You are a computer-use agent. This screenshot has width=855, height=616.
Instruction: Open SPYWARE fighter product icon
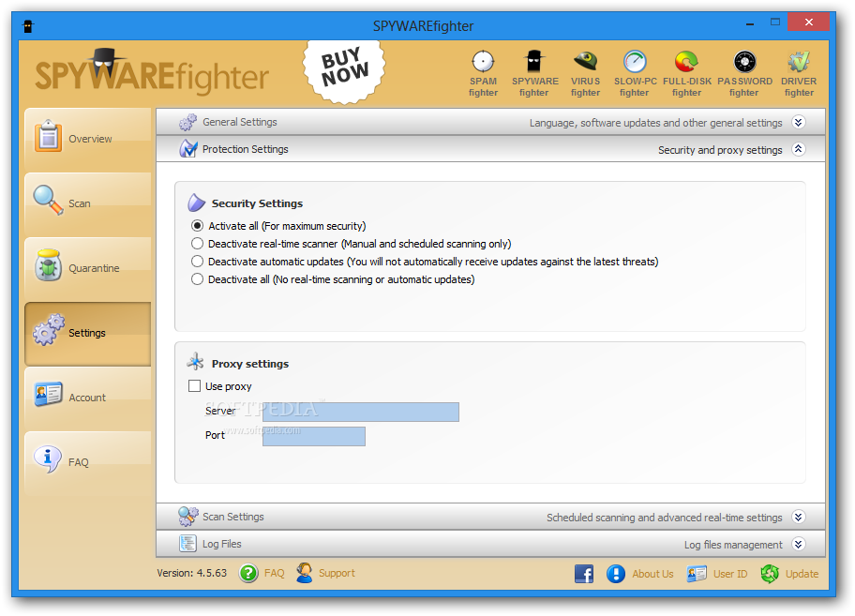pyautogui.click(x=534, y=73)
